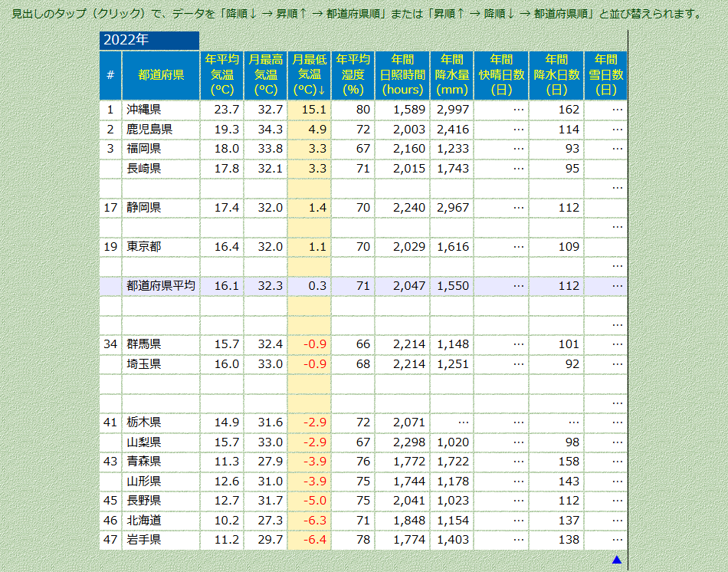
Task: Click 静岡県 prefecture name
Action: (x=143, y=208)
